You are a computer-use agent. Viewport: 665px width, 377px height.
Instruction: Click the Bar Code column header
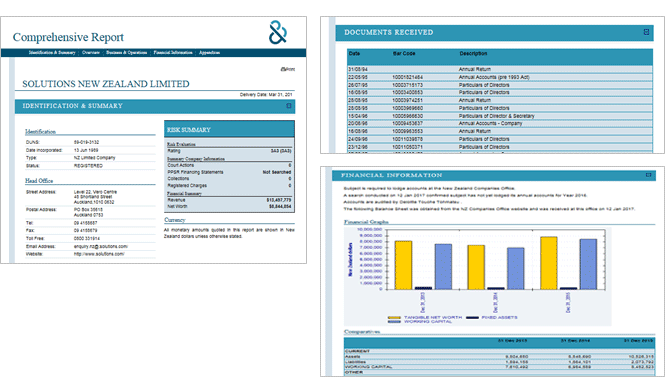click(x=404, y=53)
